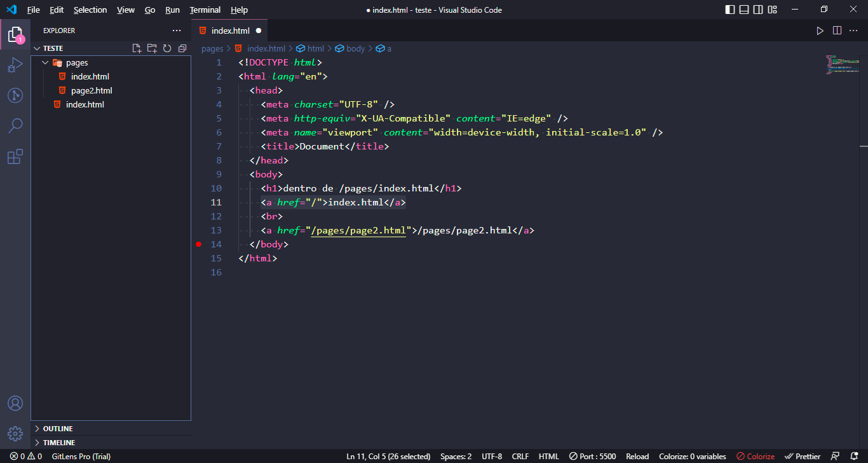Click the Port : 5500 Live Server item
Image resolution: width=868 pixels, height=463 pixels.
(x=592, y=456)
